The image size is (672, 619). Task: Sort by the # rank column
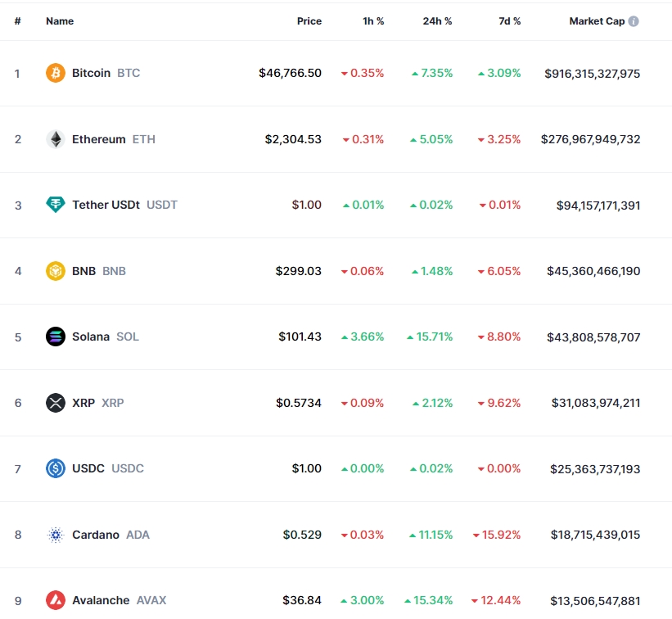(x=18, y=21)
